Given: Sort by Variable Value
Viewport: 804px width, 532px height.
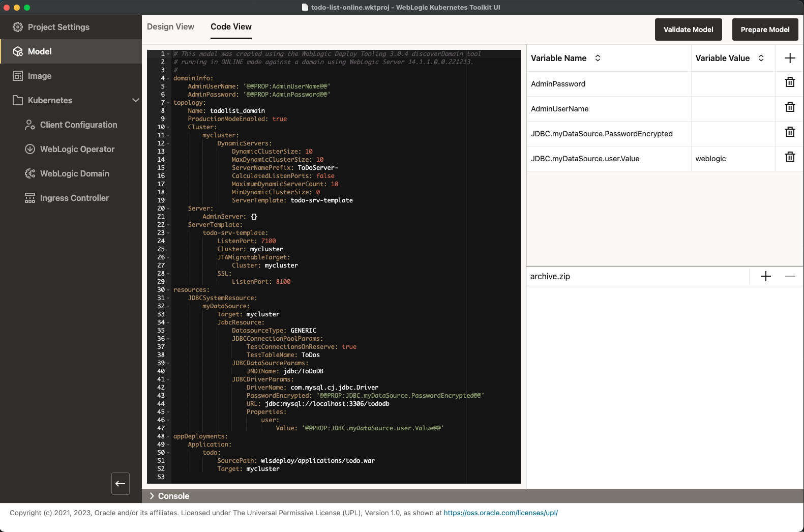Looking at the screenshot, I should click(x=761, y=58).
